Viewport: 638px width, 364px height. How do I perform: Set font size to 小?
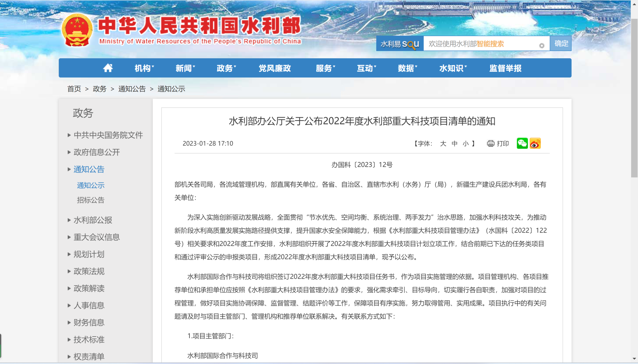click(x=466, y=144)
